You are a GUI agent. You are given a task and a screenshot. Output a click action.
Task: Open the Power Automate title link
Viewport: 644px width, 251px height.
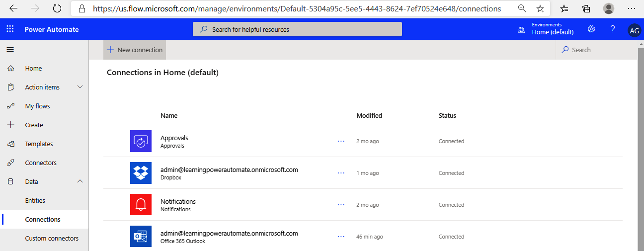point(52,29)
